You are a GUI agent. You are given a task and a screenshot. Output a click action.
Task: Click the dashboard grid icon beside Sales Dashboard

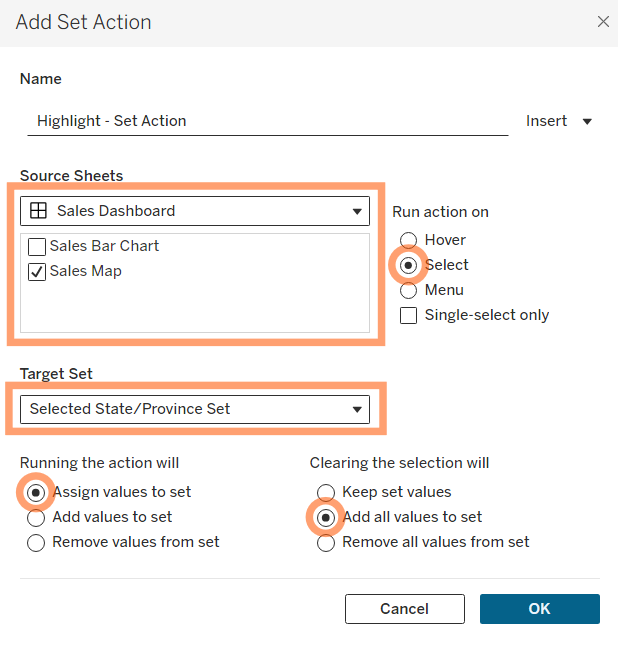[38, 211]
